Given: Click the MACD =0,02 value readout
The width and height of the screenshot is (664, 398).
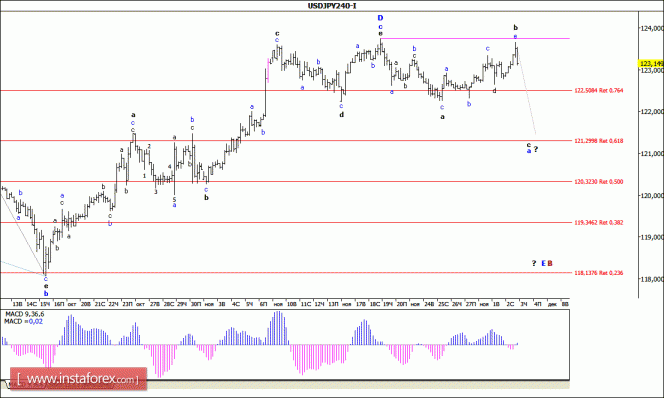Looking at the screenshot, I should tap(23, 321).
